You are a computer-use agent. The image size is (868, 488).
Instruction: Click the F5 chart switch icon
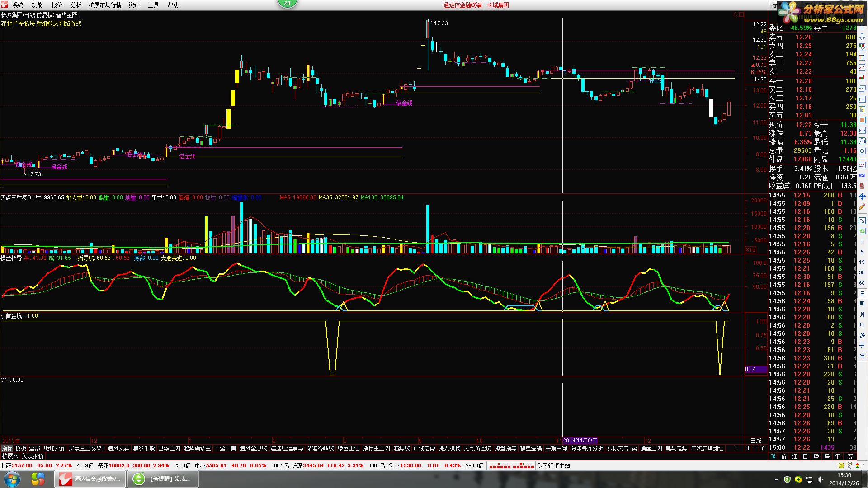862,221
